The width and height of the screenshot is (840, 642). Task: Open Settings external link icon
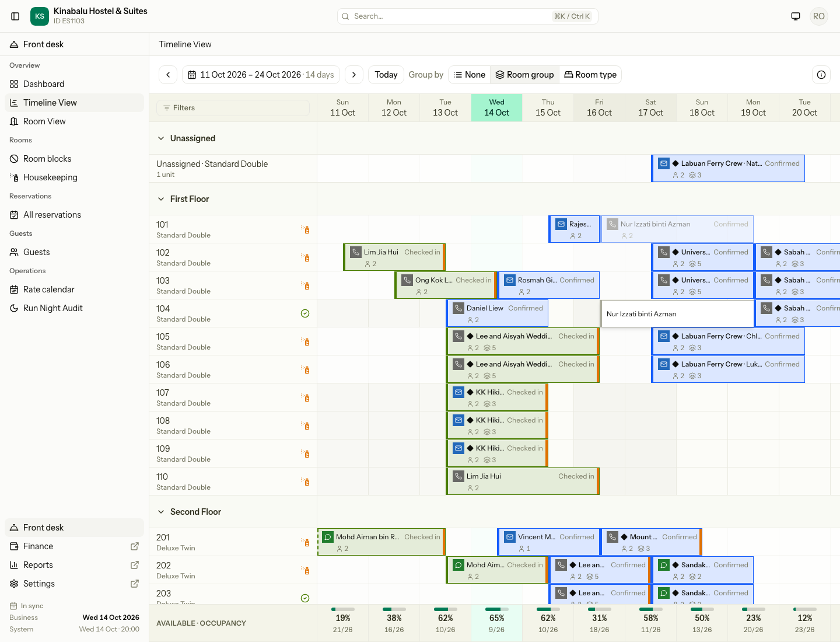[x=135, y=584]
